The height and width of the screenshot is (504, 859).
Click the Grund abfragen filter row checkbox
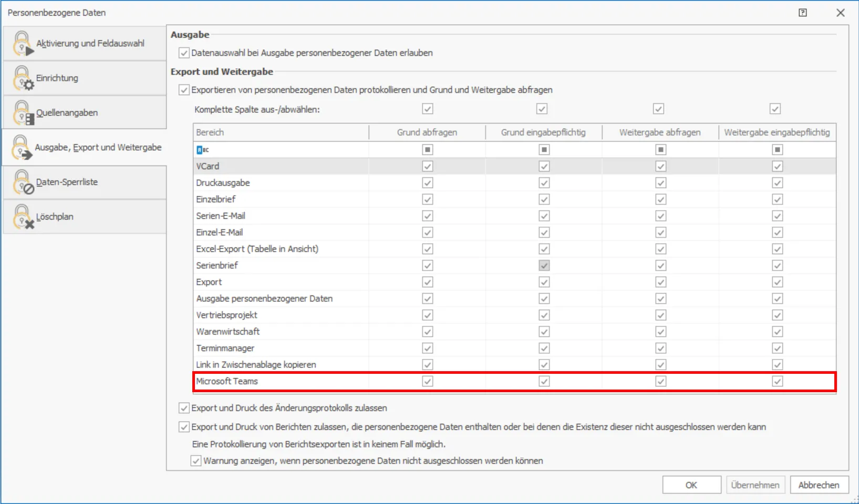[428, 150]
